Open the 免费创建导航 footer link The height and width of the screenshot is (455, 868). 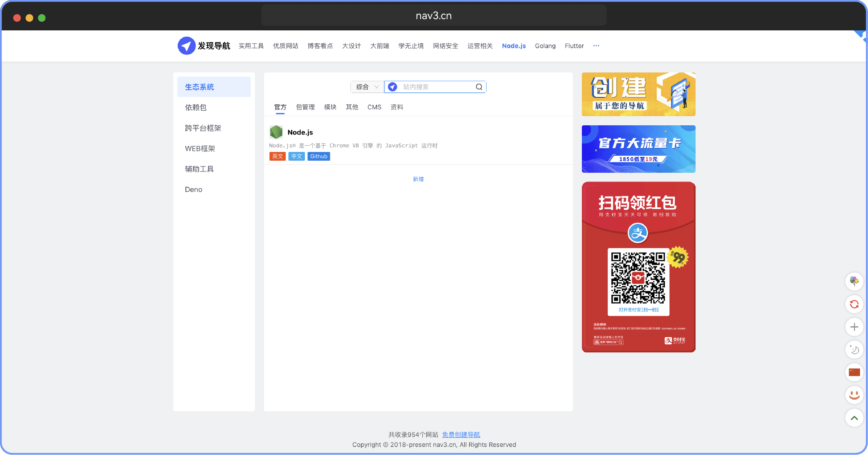pyautogui.click(x=461, y=435)
